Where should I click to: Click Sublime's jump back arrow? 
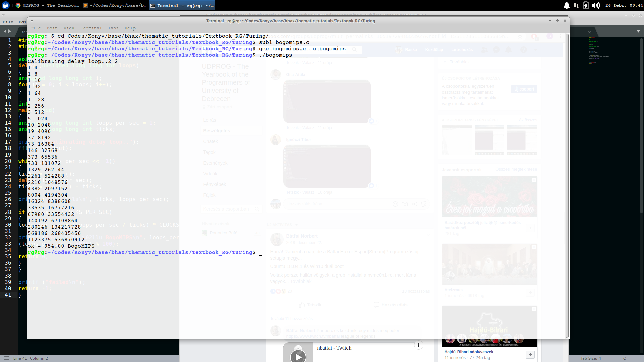(x=5, y=31)
